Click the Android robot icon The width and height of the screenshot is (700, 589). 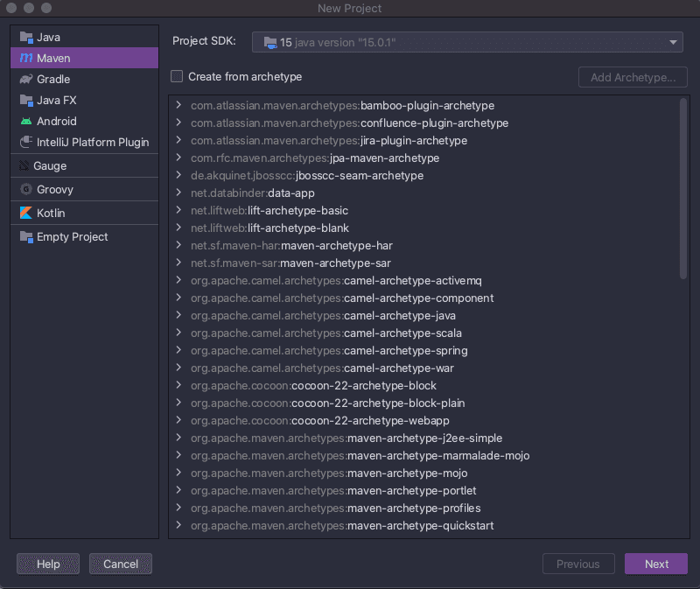coord(26,122)
